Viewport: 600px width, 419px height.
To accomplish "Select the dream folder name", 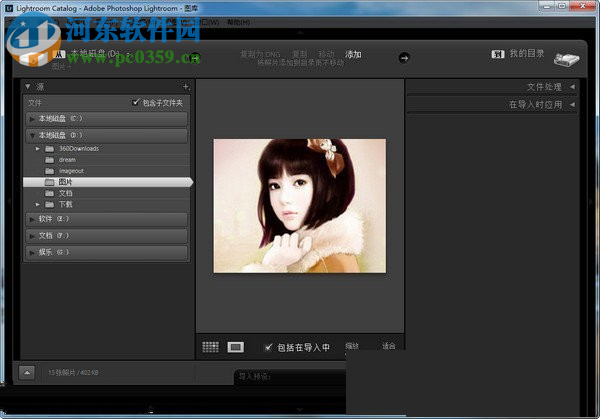I will [x=67, y=160].
